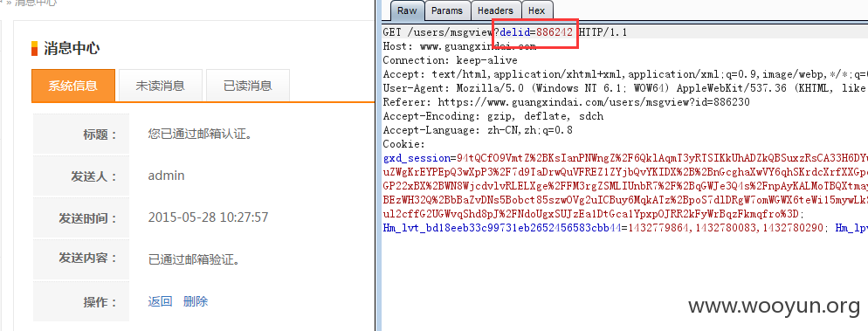Click the Accept-Language header line
Viewport: 868px width, 331px height.
pyautogui.click(x=478, y=131)
